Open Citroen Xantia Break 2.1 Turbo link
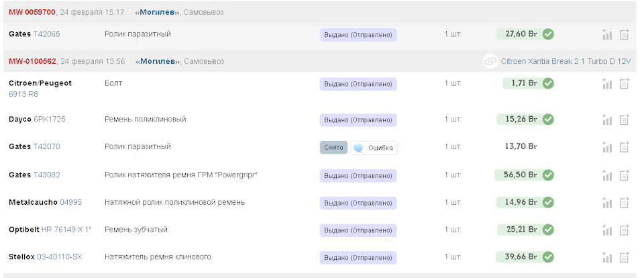The height and width of the screenshot is (278, 644). [x=566, y=61]
